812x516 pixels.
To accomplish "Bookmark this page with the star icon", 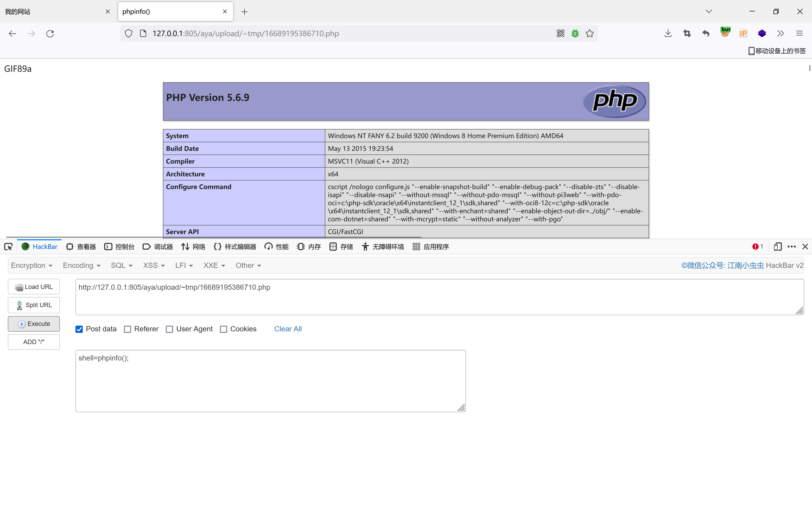I will pos(589,33).
